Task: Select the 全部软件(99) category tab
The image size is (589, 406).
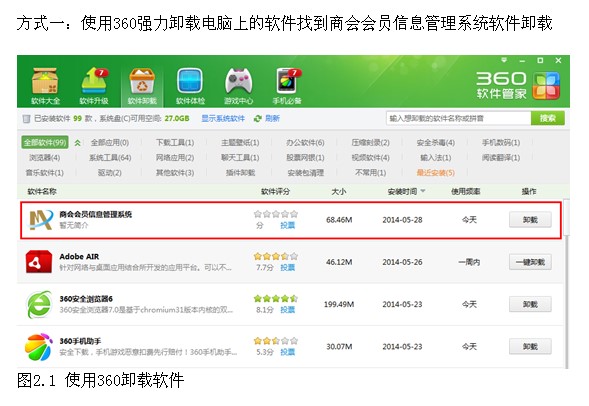Action: [x=45, y=143]
